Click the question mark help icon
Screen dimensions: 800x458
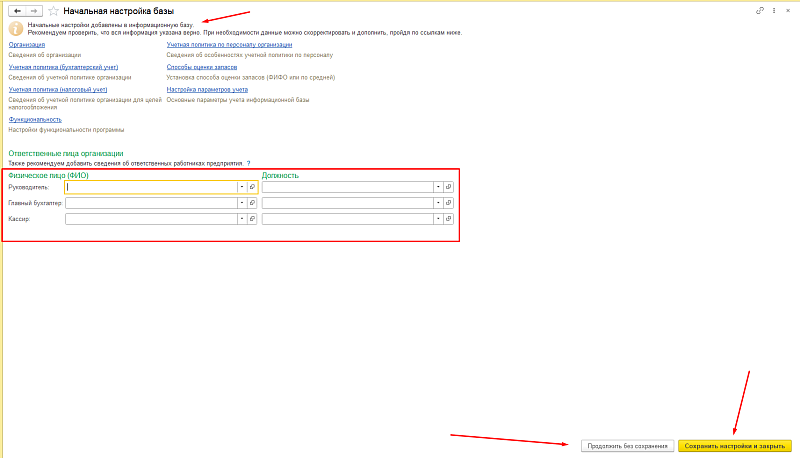(248, 162)
